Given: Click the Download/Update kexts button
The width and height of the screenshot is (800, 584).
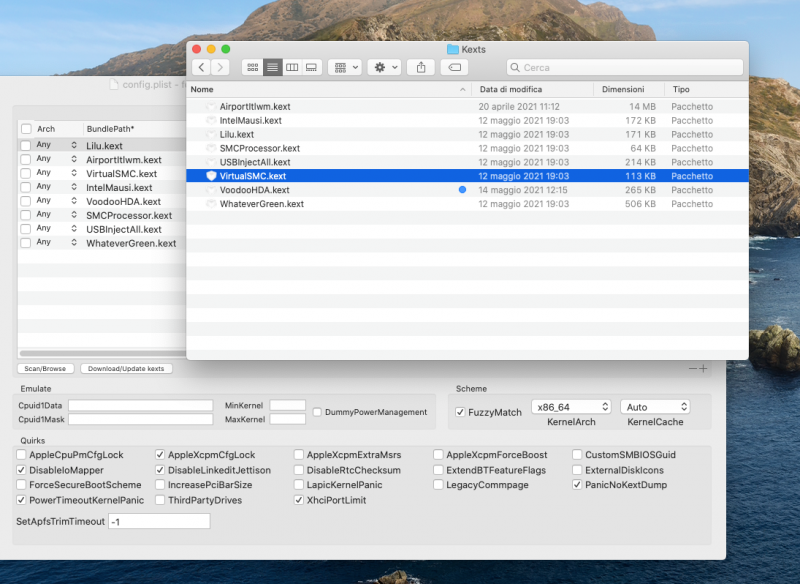Looking at the screenshot, I should click(x=126, y=369).
